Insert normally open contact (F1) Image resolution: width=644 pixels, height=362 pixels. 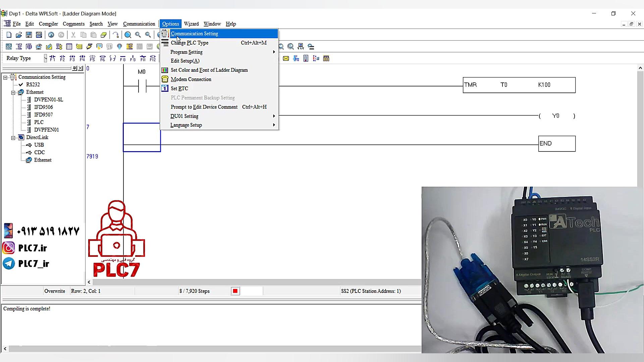pos(52,58)
